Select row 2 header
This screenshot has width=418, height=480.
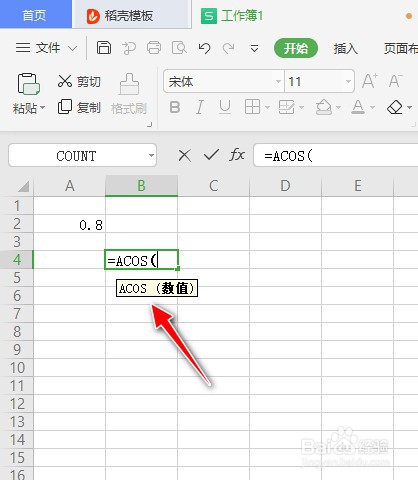[x=17, y=224]
